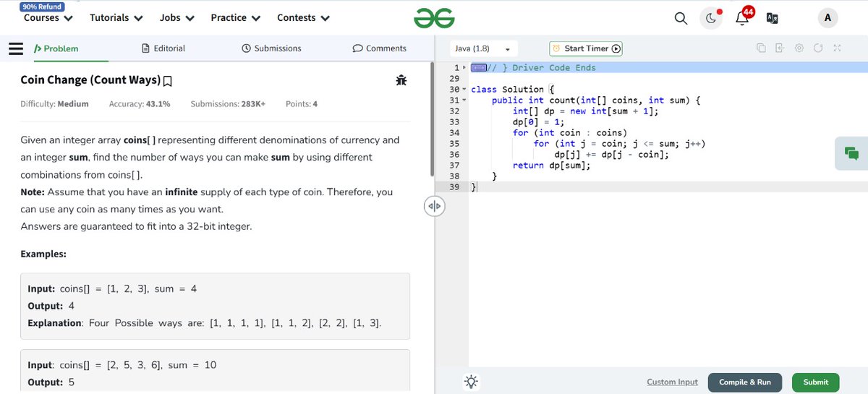Collapse count method fold at line 31
The height and width of the screenshot is (394, 868).
click(x=465, y=100)
